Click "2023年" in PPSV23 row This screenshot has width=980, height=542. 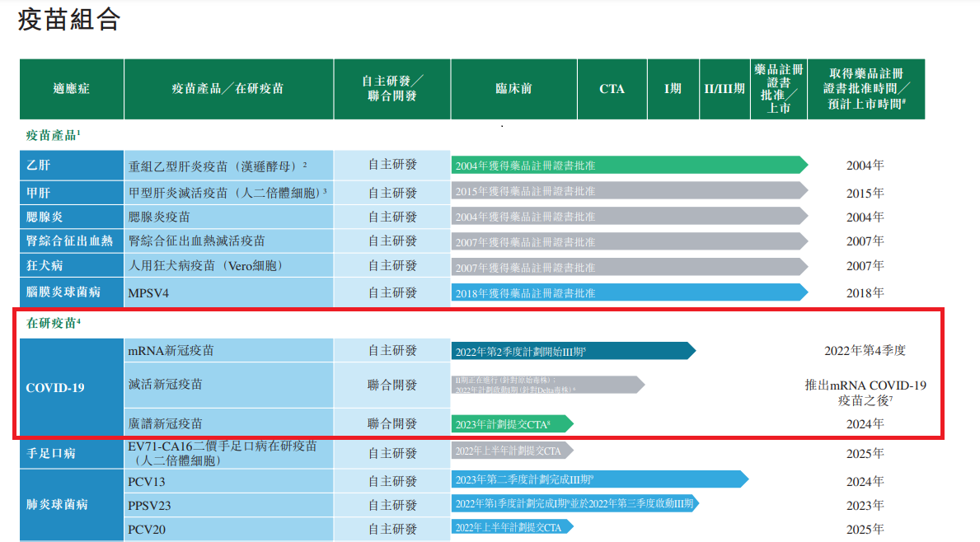tap(865, 505)
